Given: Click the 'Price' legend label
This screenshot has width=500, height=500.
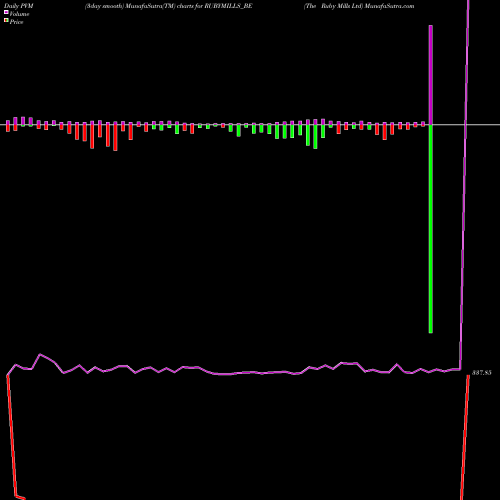Looking at the screenshot, I should tap(16, 22).
